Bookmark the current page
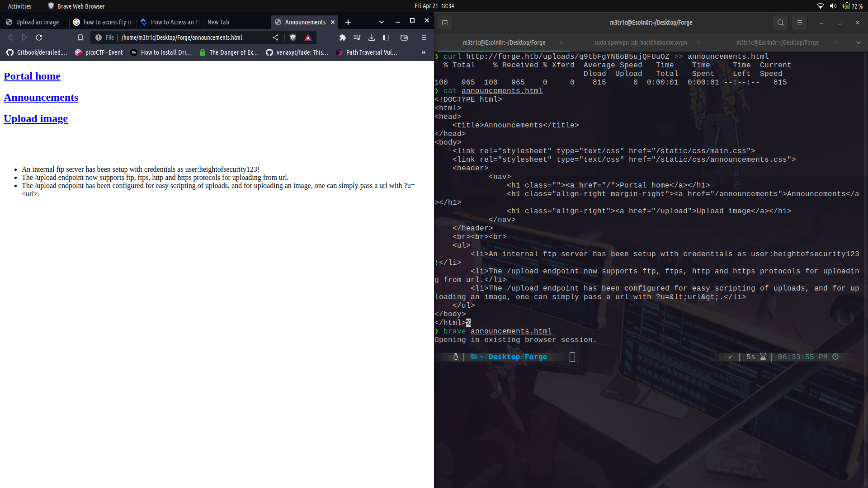The image size is (868, 488). tap(80, 38)
